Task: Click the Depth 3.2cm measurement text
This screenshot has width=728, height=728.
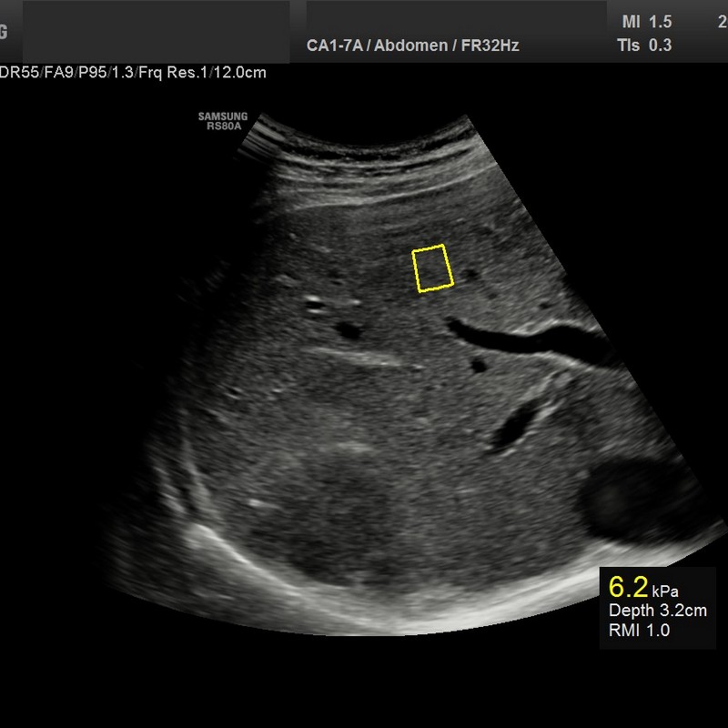Action: (x=657, y=611)
